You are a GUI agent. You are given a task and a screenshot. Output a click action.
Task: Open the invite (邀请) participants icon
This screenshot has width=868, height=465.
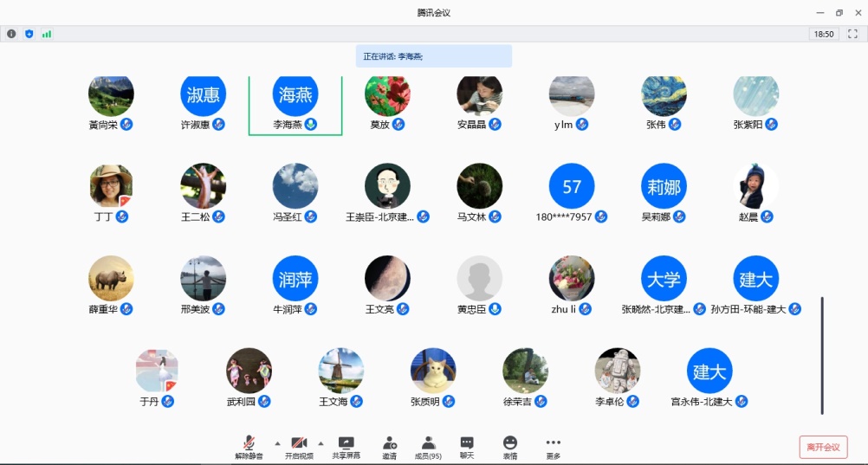tap(389, 442)
